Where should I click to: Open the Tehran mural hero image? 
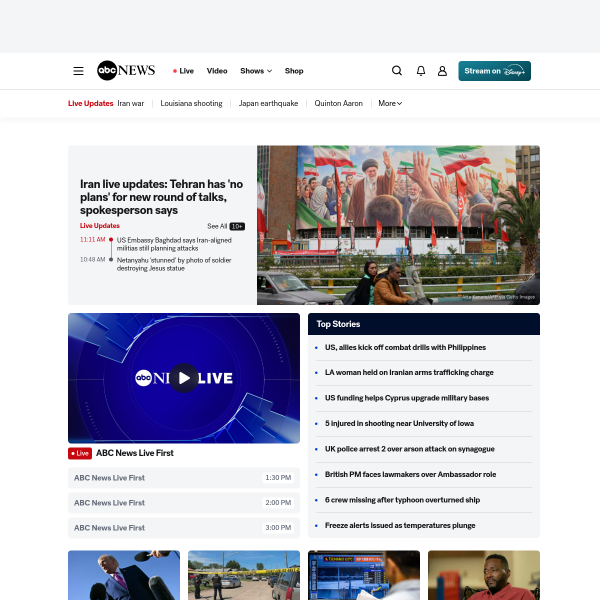click(398, 225)
